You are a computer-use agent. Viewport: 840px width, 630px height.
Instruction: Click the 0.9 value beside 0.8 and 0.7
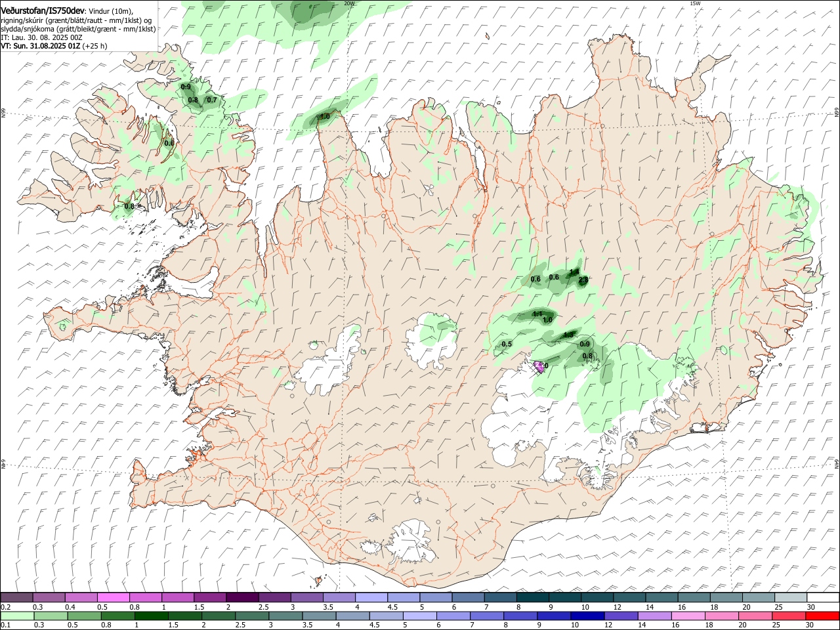(x=186, y=87)
